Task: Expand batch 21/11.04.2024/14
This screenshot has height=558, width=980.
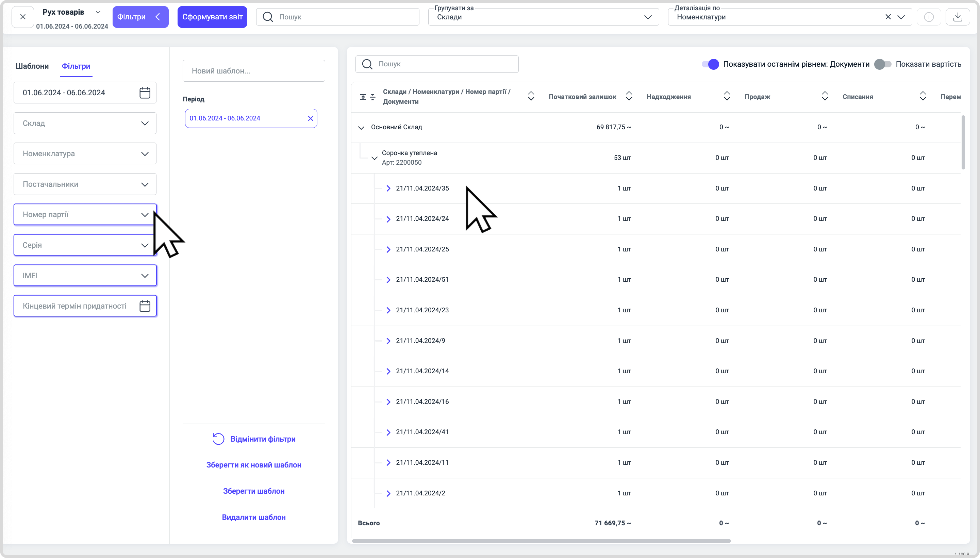Action: (388, 371)
